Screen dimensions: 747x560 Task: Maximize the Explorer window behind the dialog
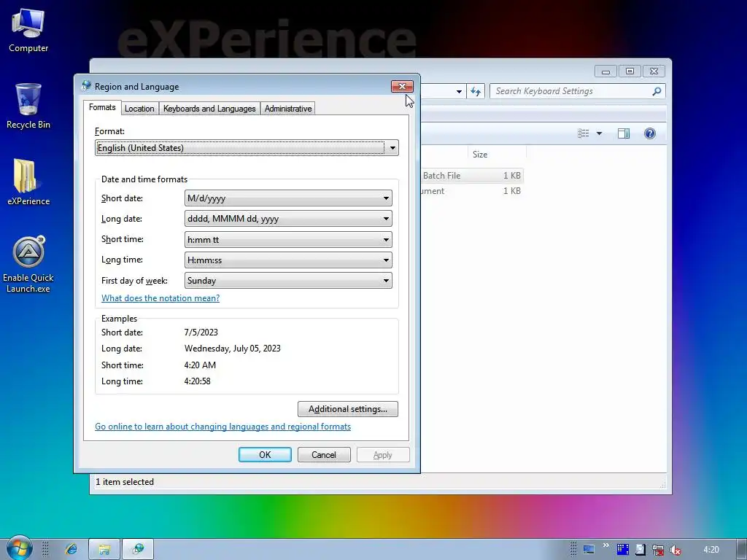[630, 71]
